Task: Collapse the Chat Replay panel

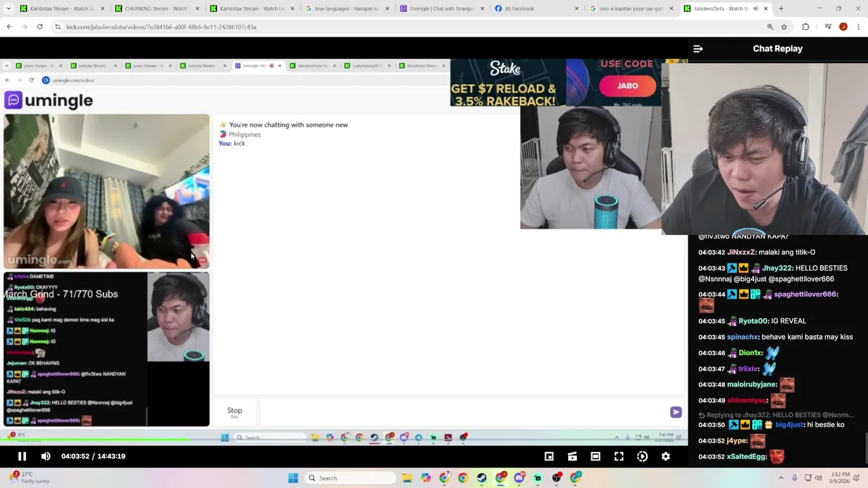Action: point(698,49)
